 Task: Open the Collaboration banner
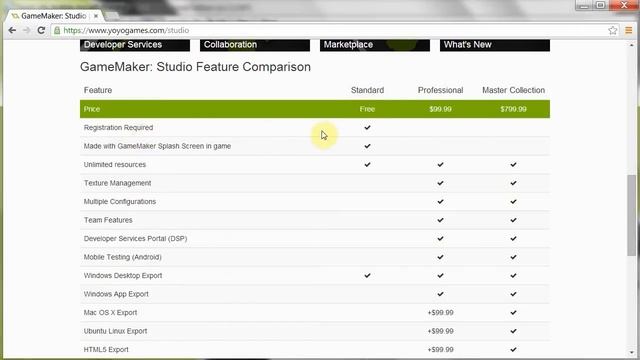coord(255,45)
